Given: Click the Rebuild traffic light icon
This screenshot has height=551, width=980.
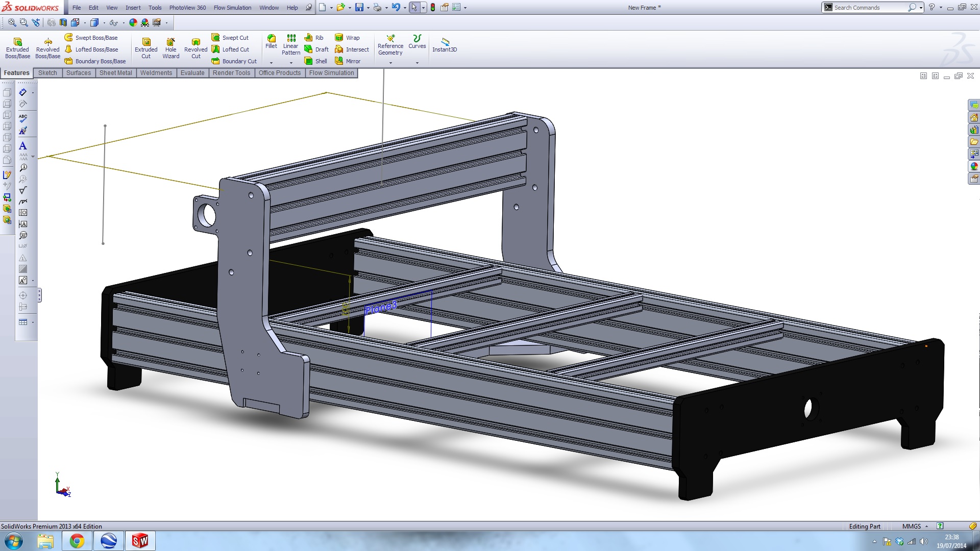Looking at the screenshot, I should pos(433,8).
